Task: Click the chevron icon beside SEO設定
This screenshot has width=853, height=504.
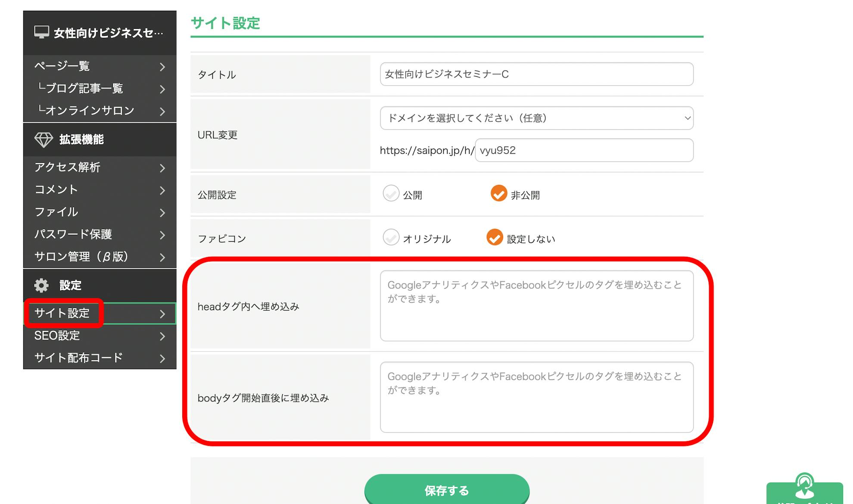Action: coord(162,336)
